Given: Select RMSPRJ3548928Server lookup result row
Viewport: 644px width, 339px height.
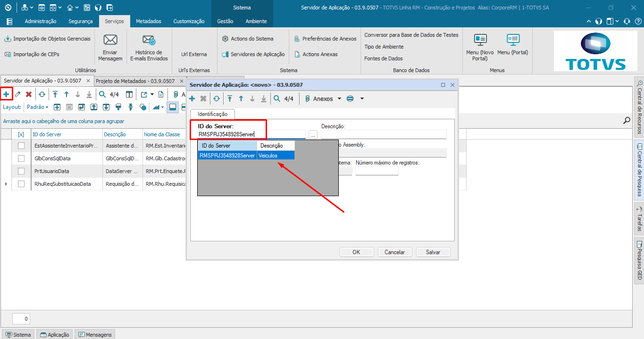Looking at the screenshot, I should (246, 155).
